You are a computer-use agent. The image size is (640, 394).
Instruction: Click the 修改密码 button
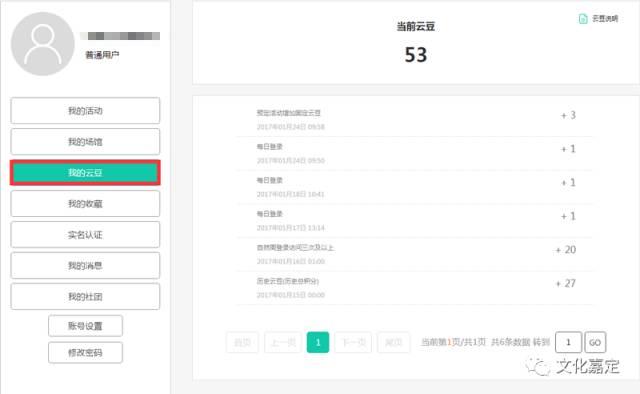point(85,352)
